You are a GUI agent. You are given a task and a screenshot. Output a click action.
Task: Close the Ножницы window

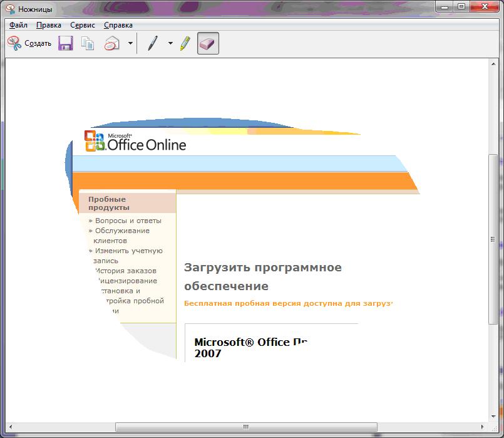(485, 6)
